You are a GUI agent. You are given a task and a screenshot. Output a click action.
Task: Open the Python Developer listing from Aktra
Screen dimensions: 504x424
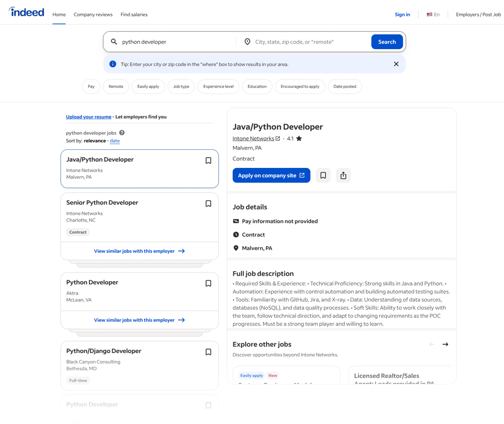(x=92, y=282)
